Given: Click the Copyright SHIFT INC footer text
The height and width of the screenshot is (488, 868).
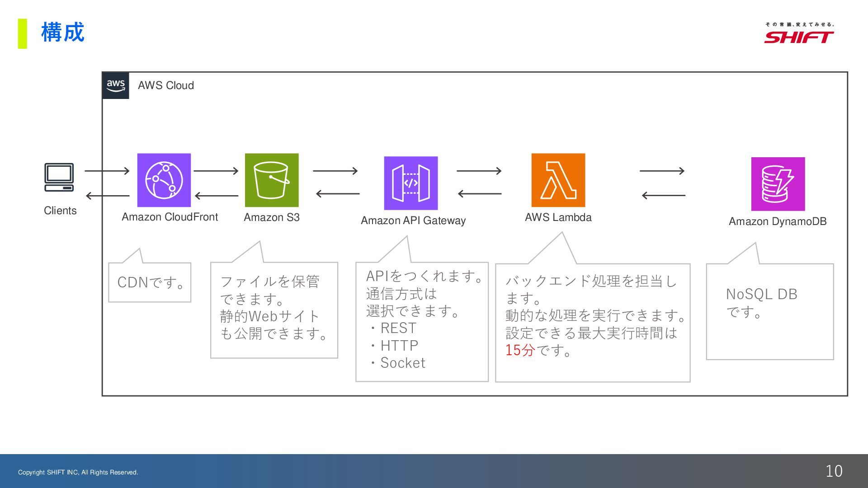Looking at the screenshot, I should 78,472.
